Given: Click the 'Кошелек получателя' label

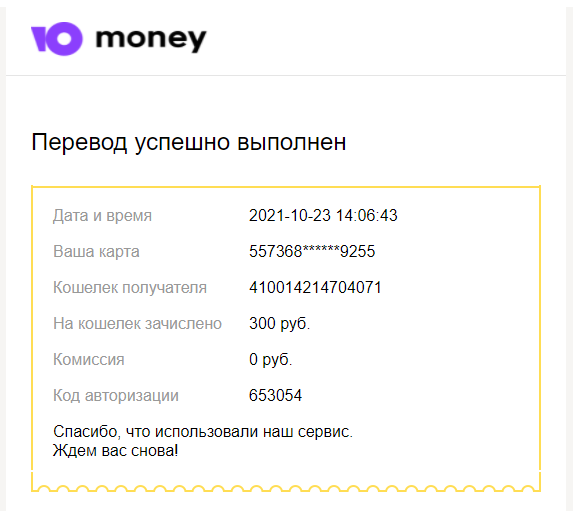Looking at the screenshot, I should [x=130, y=288].
